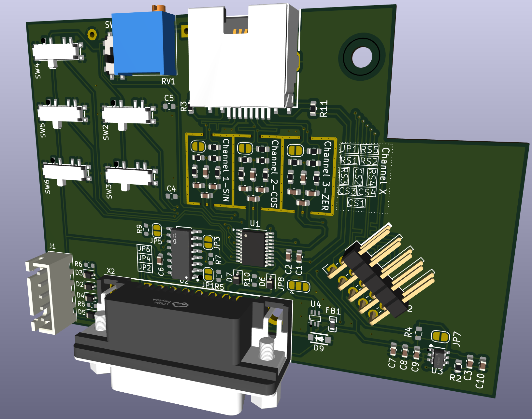Select the SW6 slide switch
The image size is (532, 419).
(64, 172)
